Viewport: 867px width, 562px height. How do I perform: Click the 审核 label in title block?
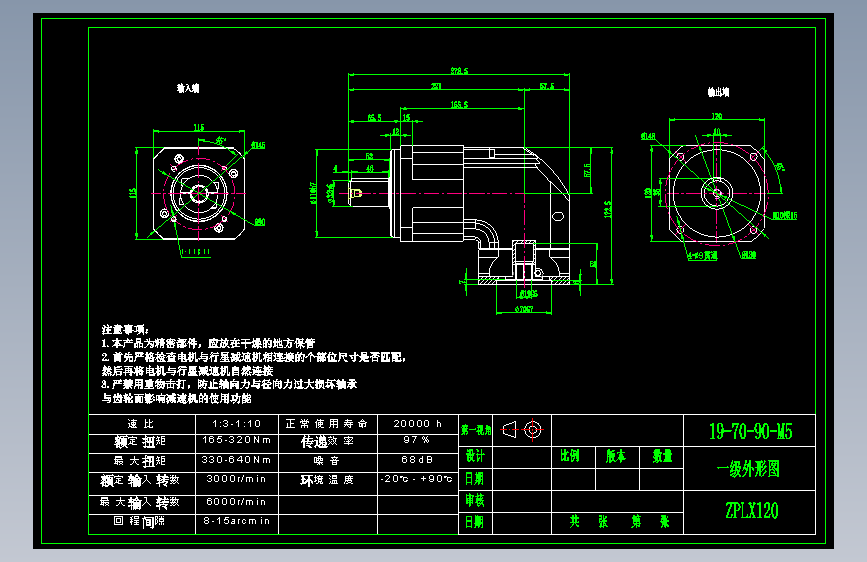pyautogui.click(x=475, y=501)
